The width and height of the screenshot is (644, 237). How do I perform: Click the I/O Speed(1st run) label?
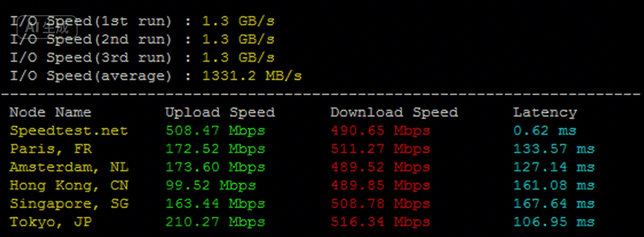(x=91, y=21)
